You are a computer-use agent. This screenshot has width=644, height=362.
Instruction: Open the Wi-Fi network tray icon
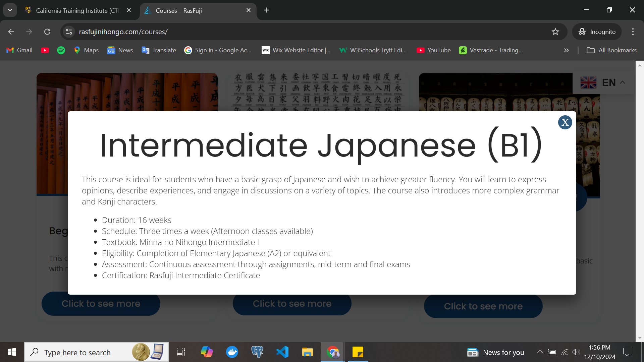565,352
